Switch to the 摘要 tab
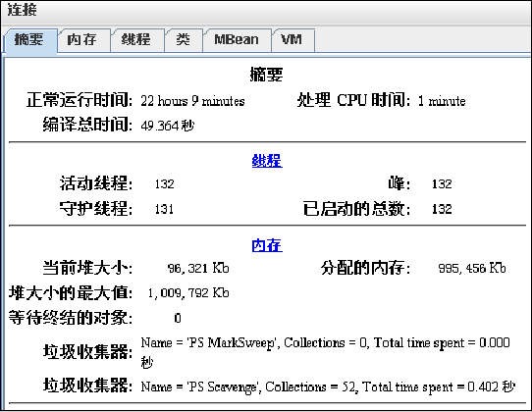Viewport: 532px width, 412px height. coord(30,40)
